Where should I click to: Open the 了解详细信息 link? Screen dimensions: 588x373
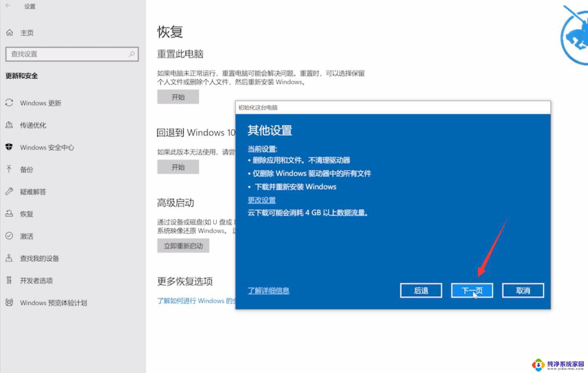[269, 290]
